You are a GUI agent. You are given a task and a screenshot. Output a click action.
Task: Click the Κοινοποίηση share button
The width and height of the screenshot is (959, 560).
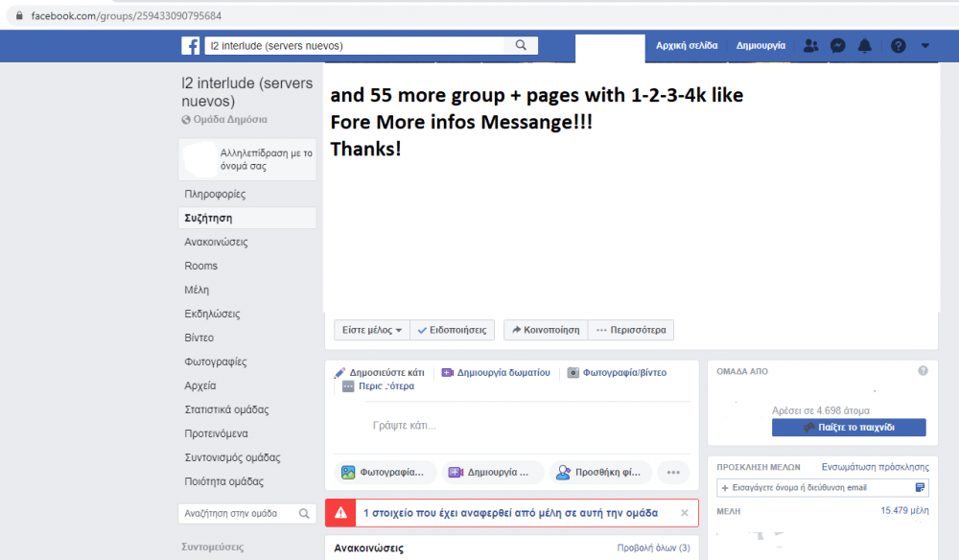(546, 330)
